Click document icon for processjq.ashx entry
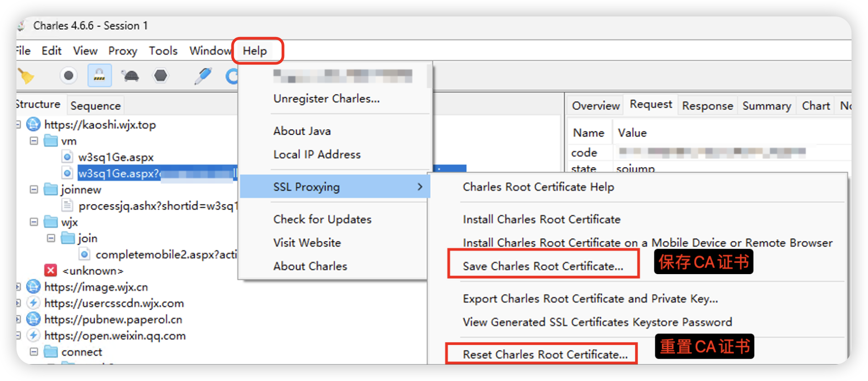The image size is (868, 381). point(67,206)
